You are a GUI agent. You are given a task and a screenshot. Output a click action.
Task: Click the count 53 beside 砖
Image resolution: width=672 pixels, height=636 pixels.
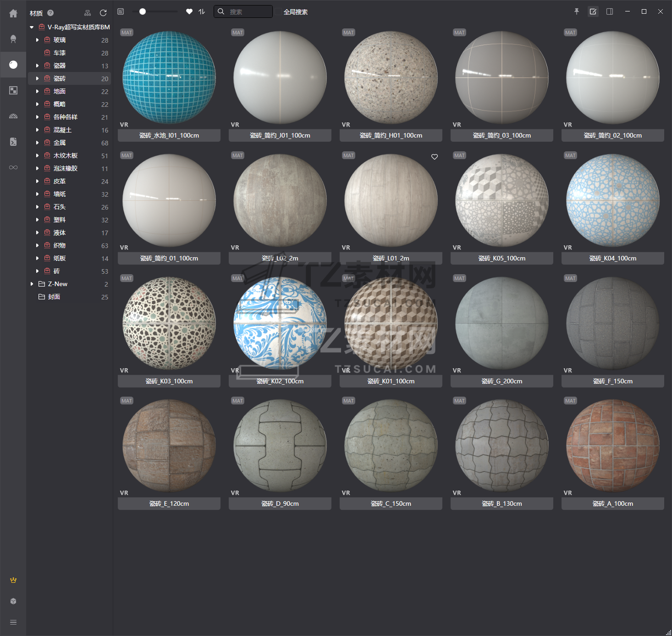pos(105,271)
